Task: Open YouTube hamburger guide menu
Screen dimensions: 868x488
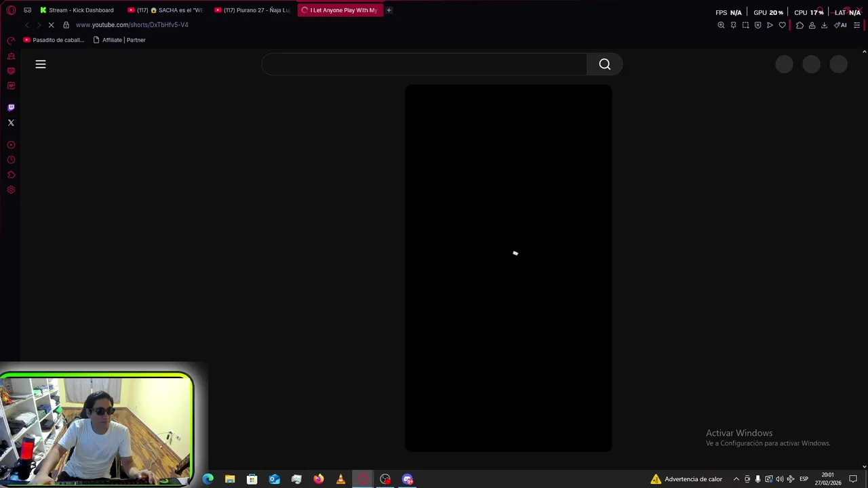Action: pyautogui.click(x=41, y=64)
